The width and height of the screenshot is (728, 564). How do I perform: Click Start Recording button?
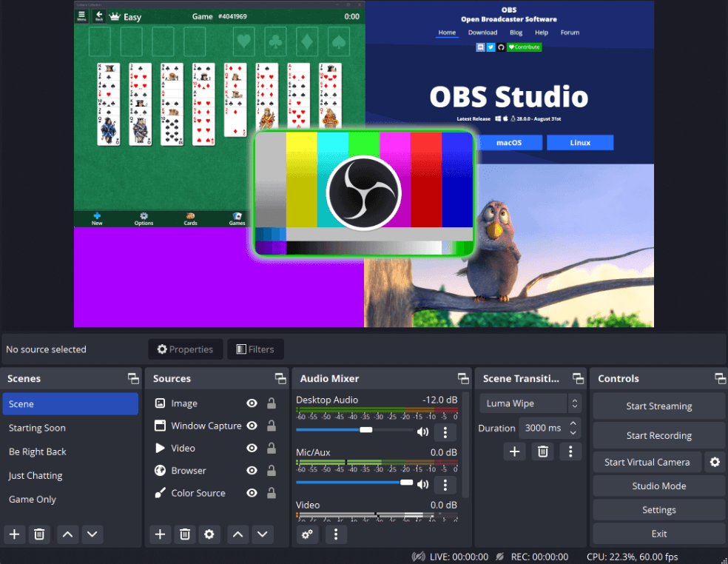click(x=658, y=435)
